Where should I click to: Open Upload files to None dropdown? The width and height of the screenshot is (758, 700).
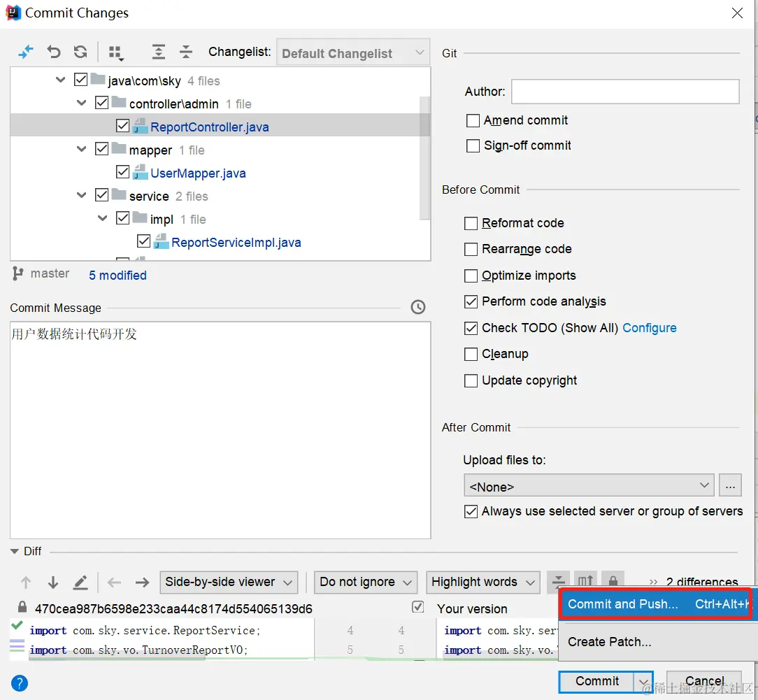(589, 485)
